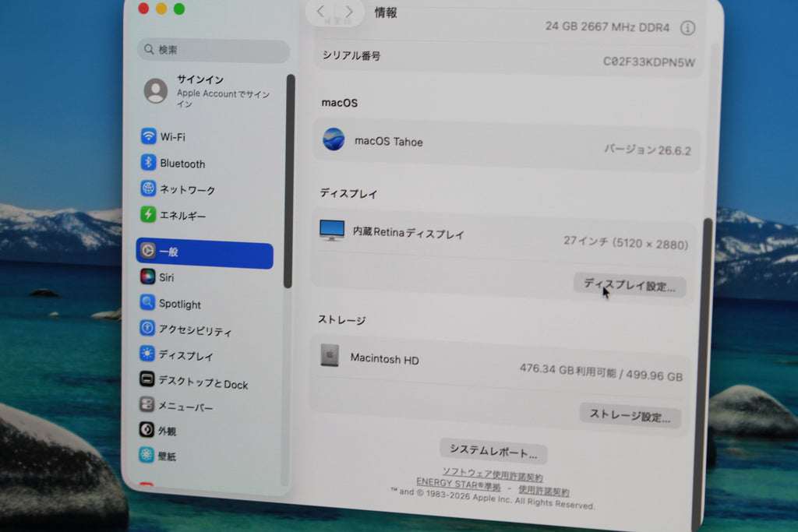Screen dimensions: 798x532
Task: Click the macOS Tahoe name text
Action: [x=389, y=142]
